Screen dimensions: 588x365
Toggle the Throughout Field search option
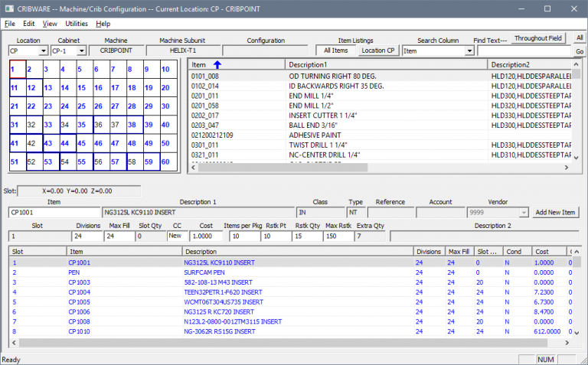(x=537, y=38)
